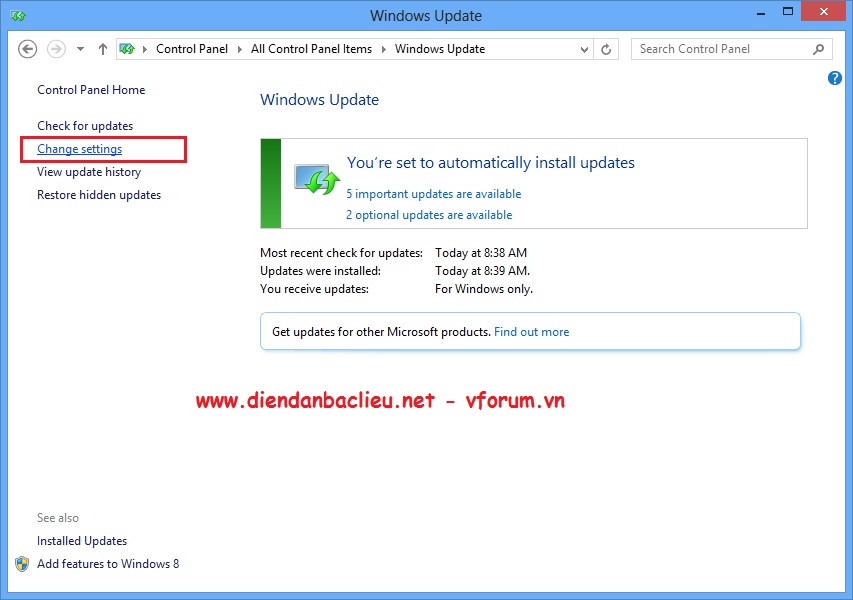Click the Windows Update icon in address bar
This screenshot has width=853, height=600.
[x=127, y=49]
